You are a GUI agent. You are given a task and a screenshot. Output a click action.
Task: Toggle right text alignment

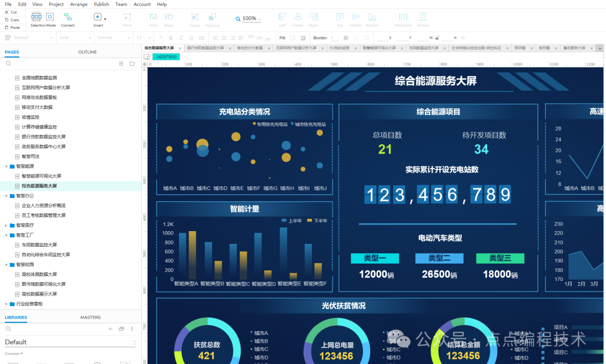click(233, 38)
